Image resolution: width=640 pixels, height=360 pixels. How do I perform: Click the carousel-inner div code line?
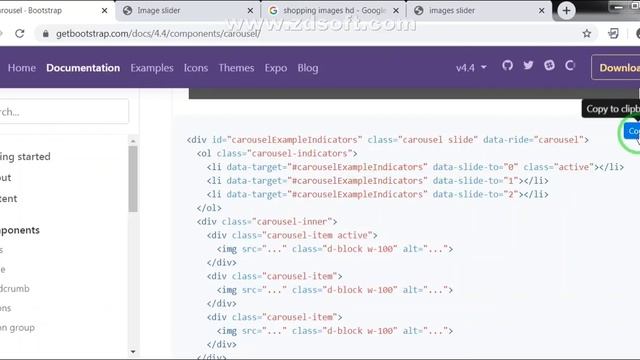click(x=267, y=222)
